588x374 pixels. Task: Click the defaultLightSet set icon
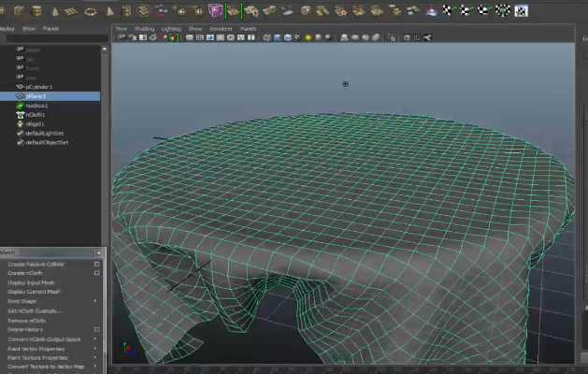19,133
